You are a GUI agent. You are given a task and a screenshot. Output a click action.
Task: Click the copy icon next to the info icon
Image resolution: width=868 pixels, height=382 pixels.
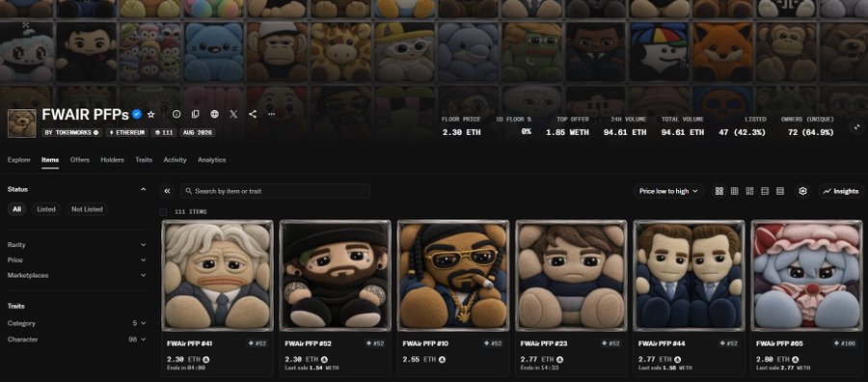pos(196,114)
